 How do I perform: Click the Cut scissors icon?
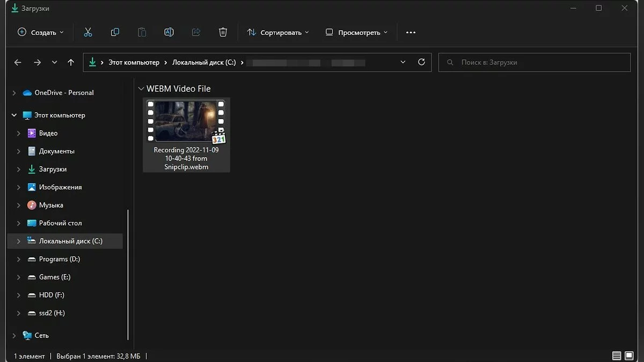(x=88, y=32)
